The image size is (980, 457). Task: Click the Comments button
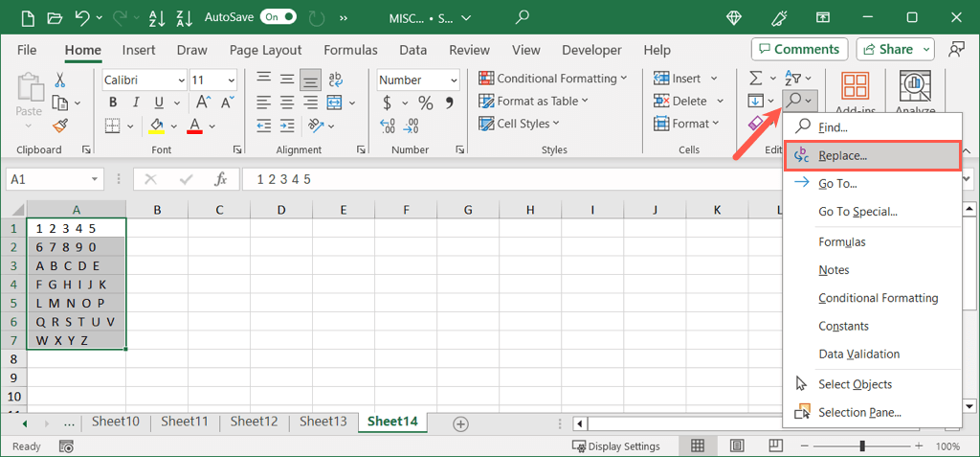pyautogui.click(x=799, y=49)
